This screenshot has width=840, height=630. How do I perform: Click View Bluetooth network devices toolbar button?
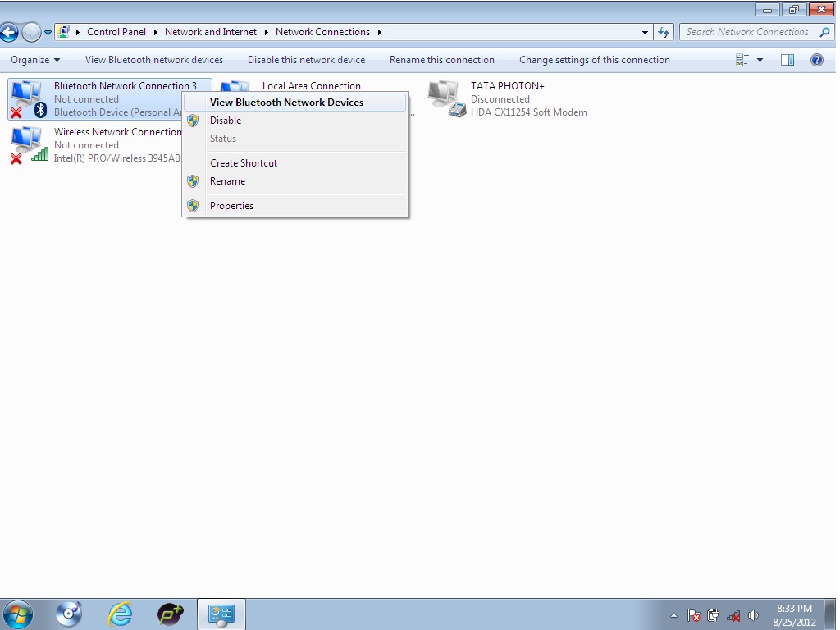154,60
